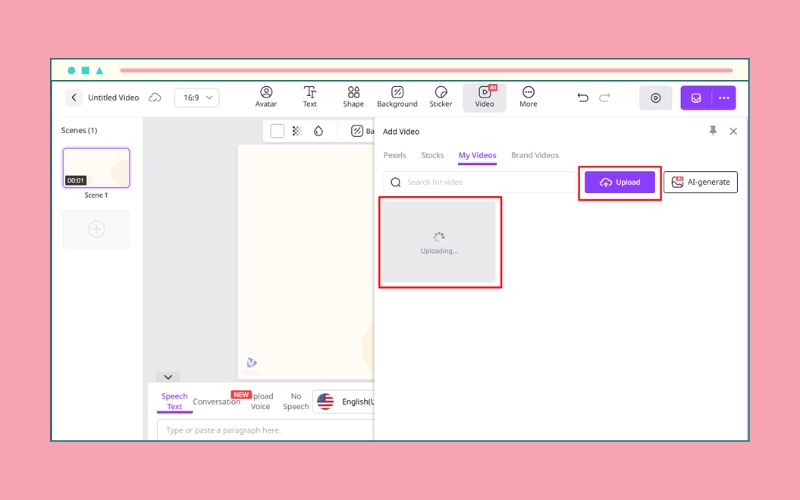Go back using the left chevron

74,98
